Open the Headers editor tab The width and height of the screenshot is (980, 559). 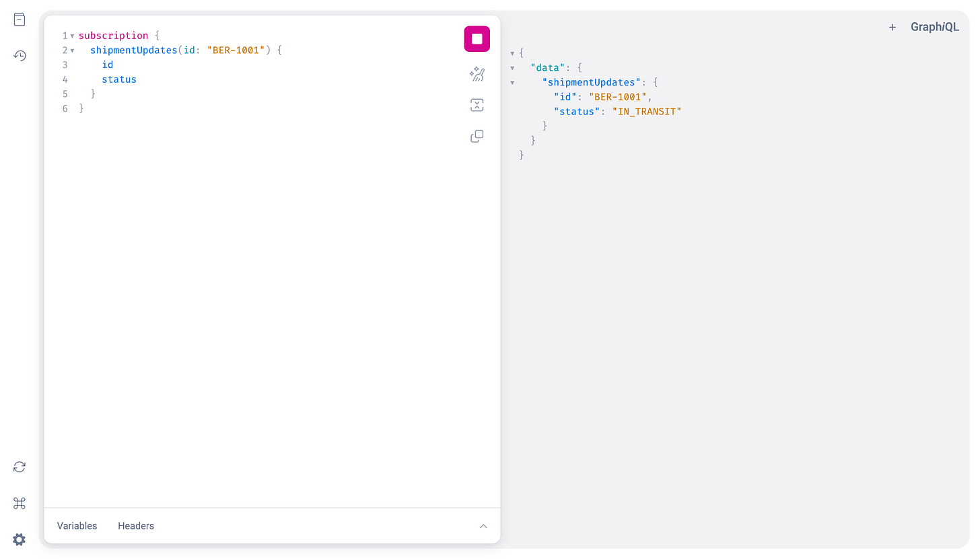coord(136,526)
